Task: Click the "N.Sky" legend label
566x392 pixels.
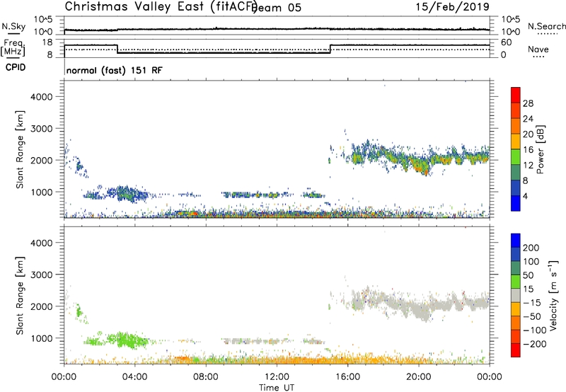Action: [x=13, y=26]
